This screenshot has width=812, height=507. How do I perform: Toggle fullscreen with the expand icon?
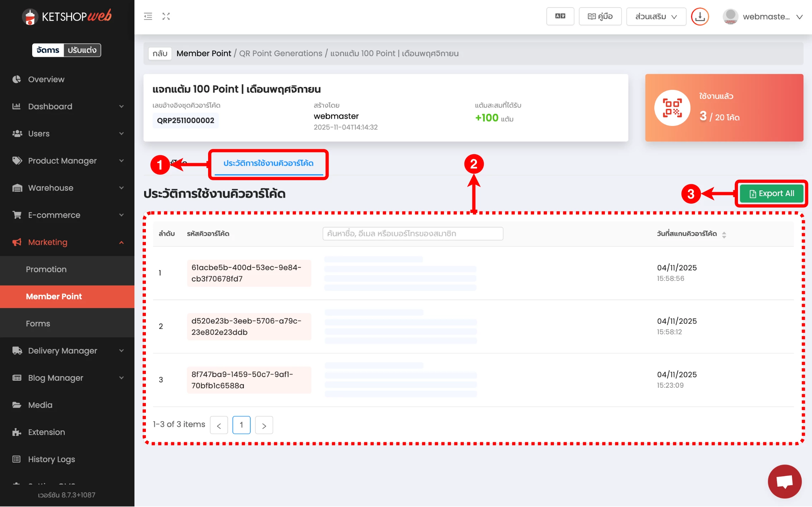click(x=166, y=16)
